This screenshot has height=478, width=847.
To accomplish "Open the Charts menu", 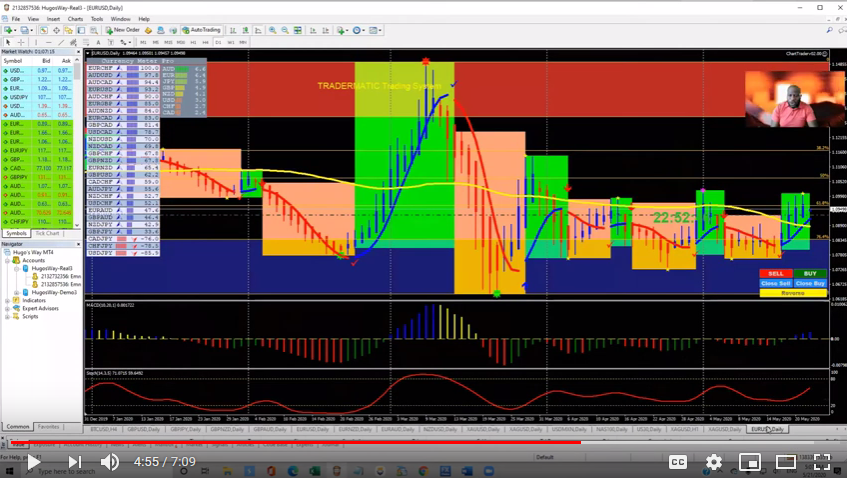I will click(75, 19).
